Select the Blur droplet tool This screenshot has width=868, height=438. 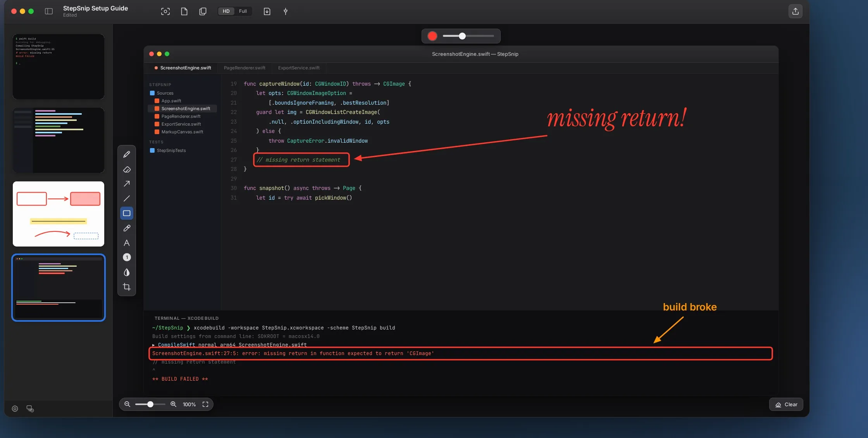coord(127,272)
